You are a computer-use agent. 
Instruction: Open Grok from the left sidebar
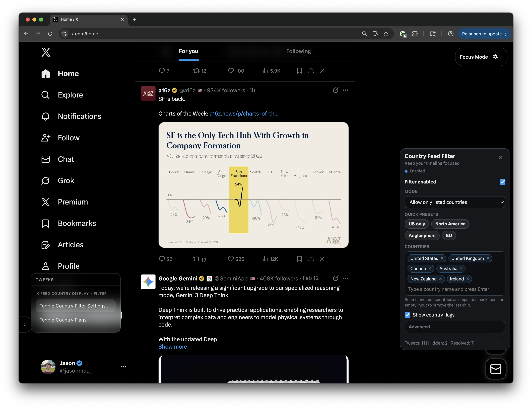coord(66,180)
